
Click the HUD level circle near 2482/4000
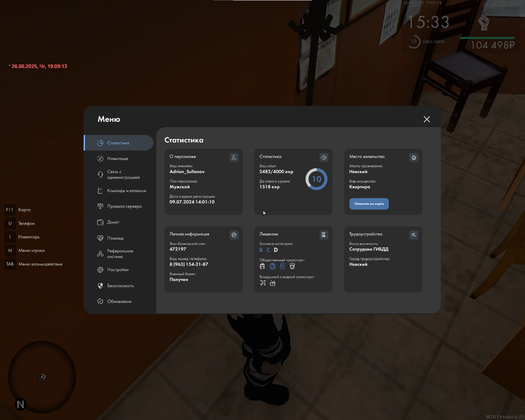pyautogui.click(x=413, y=41)
